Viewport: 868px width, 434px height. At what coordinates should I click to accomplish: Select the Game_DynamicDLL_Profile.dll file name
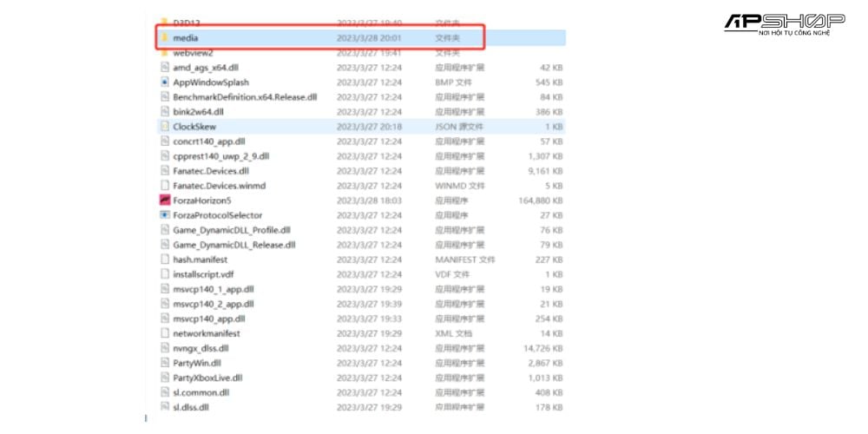tap(232, 230)
